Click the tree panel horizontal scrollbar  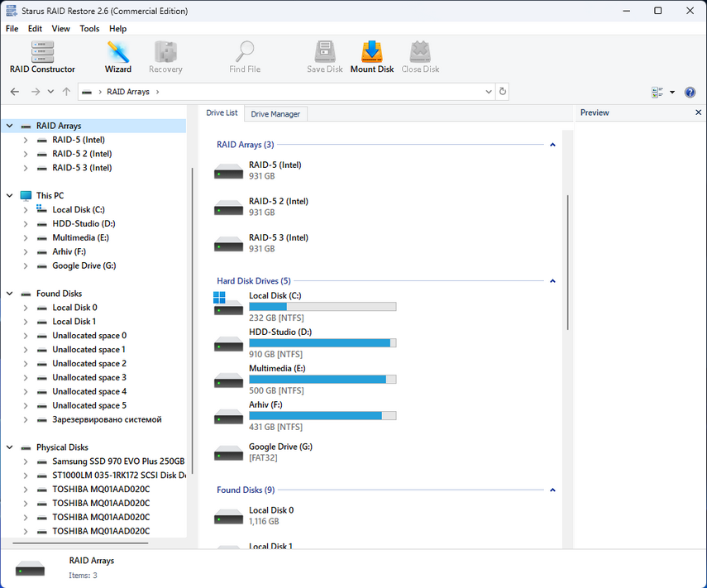(x=81, y=543)
